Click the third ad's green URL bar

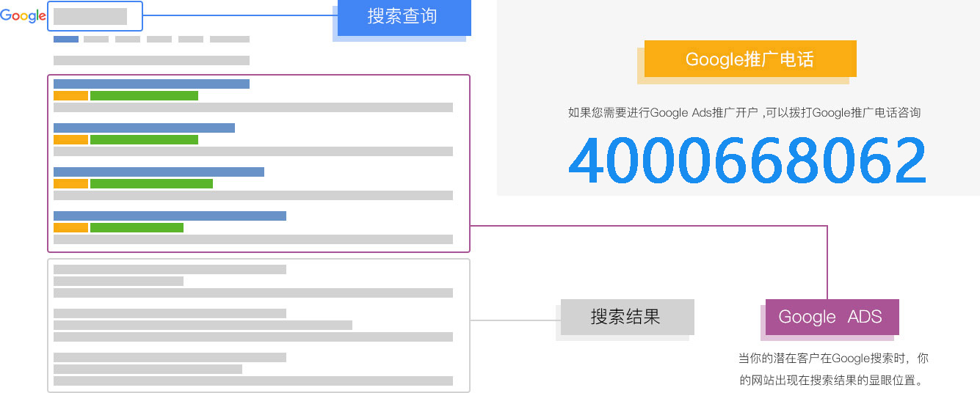click(151, 183)
